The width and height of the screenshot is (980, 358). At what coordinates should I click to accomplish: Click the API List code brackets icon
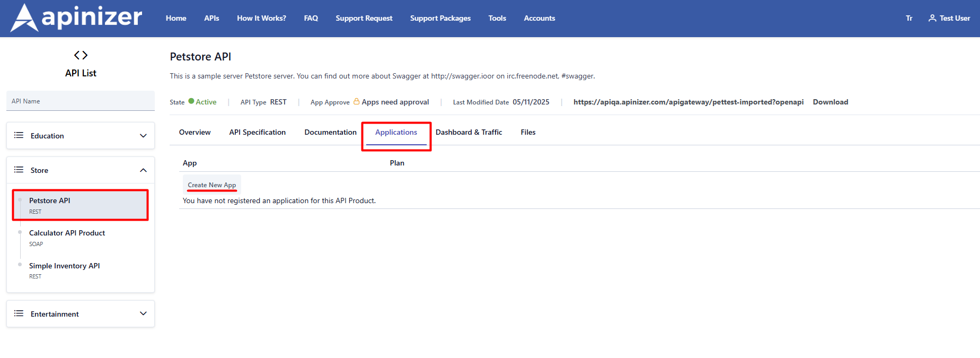tap(81, 55)
